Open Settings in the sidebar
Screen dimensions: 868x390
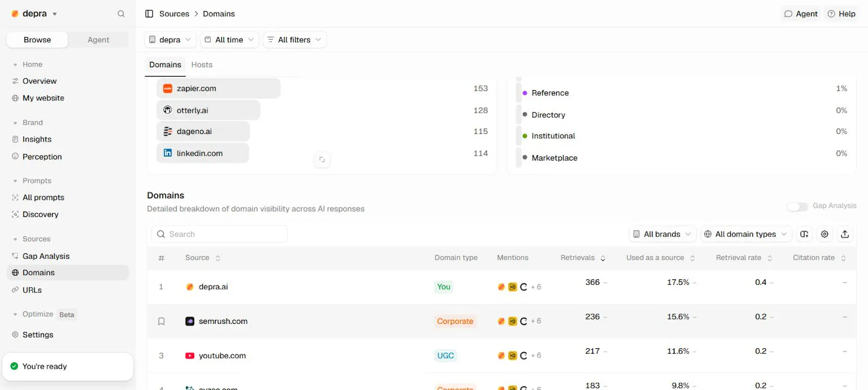point(38,335)
